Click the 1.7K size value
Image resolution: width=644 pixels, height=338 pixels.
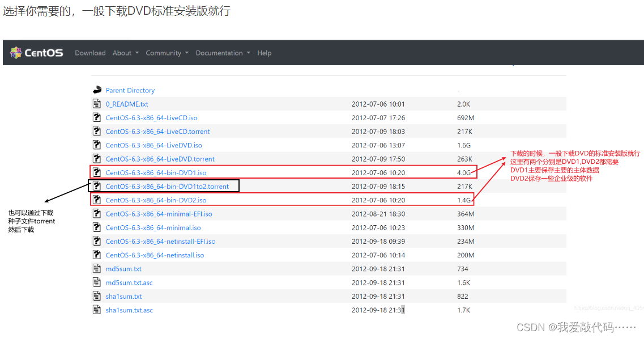(x=463, y=310)
